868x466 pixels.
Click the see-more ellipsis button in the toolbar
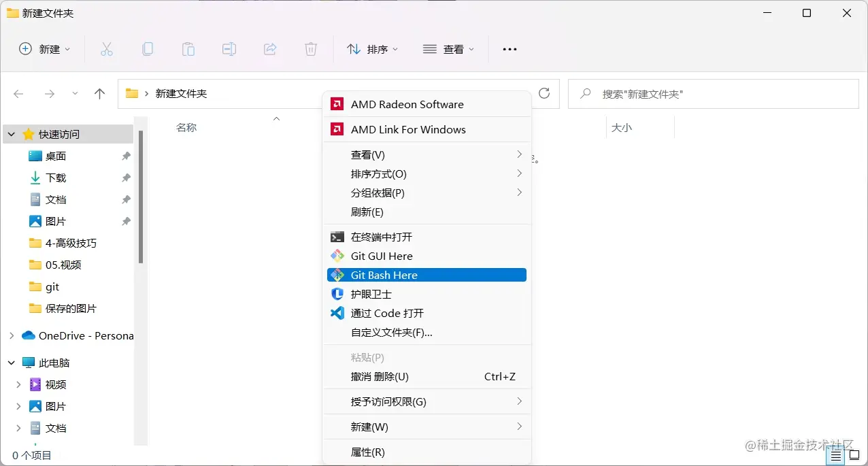(x=510, y=48)
